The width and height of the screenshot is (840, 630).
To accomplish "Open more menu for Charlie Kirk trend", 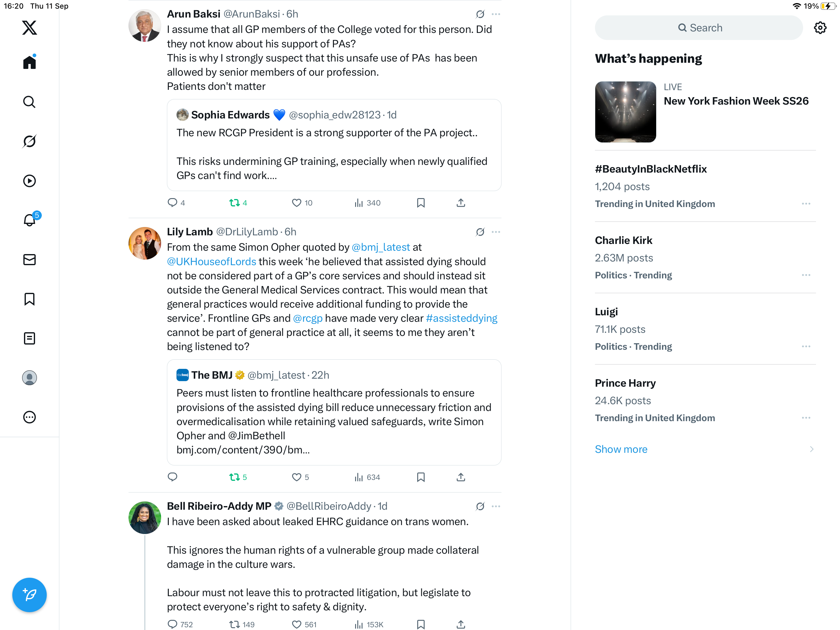I will point(806,275).
